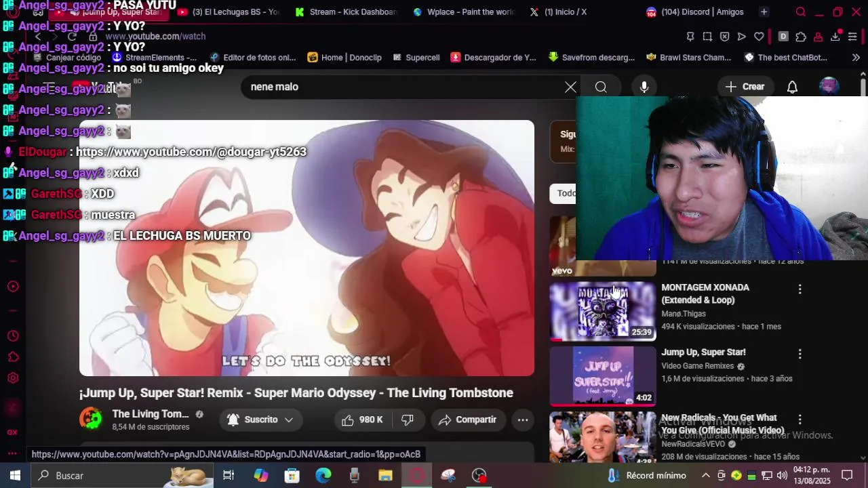Click the YouTube search magnifier button
Image resolution: width=868 pixels, height=488 pixels.
(x=601, y=87)
